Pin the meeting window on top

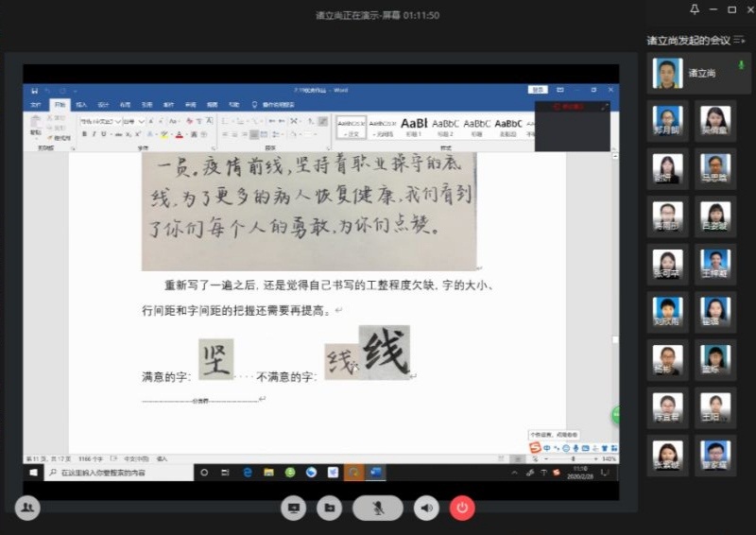point(695,9)
